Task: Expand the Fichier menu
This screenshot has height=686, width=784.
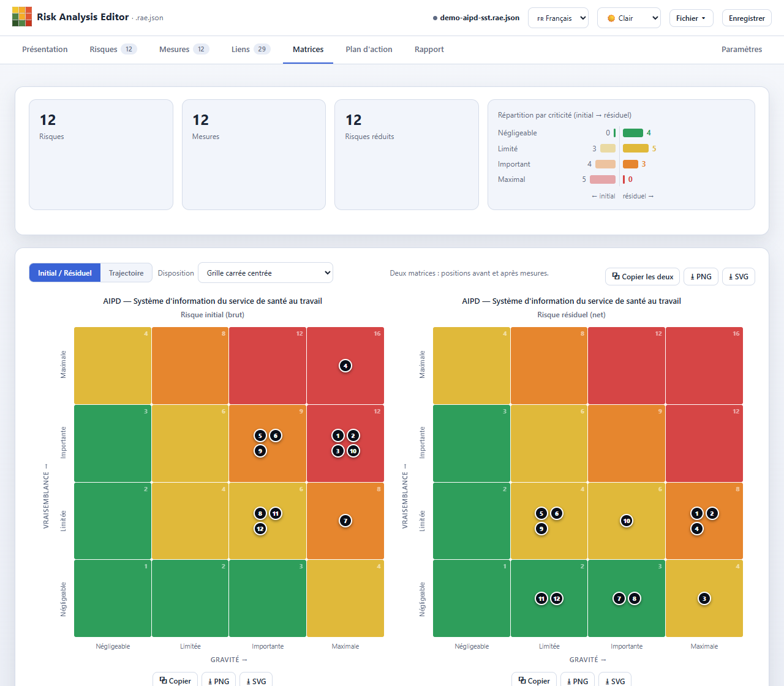Action: pyautogui.click(x=691, y=18)
